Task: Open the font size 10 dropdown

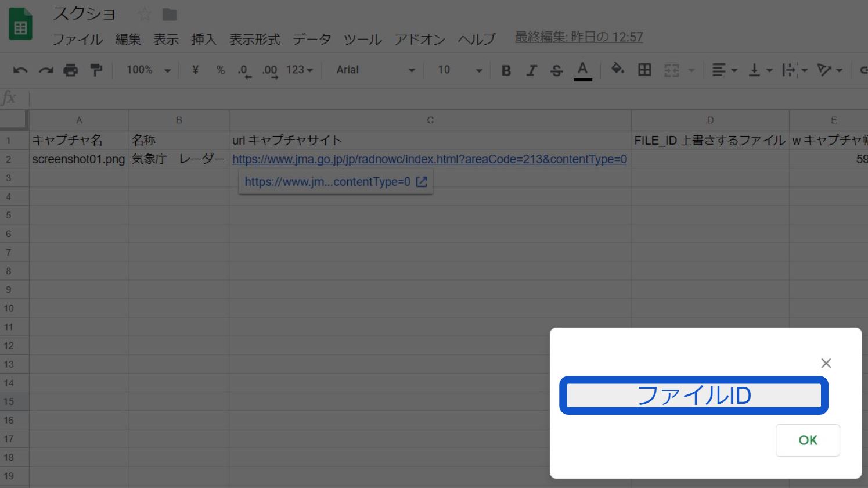Action: point(460,70)
